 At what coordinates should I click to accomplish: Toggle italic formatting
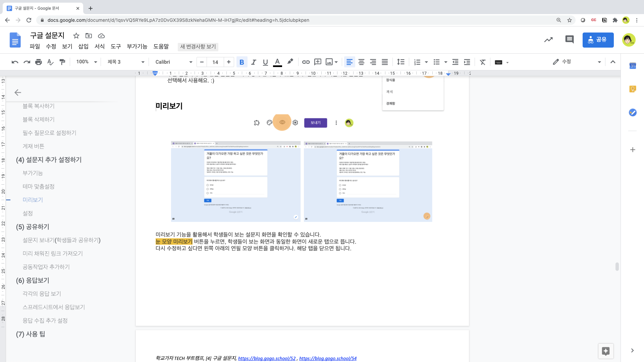[x=254, y=62]
